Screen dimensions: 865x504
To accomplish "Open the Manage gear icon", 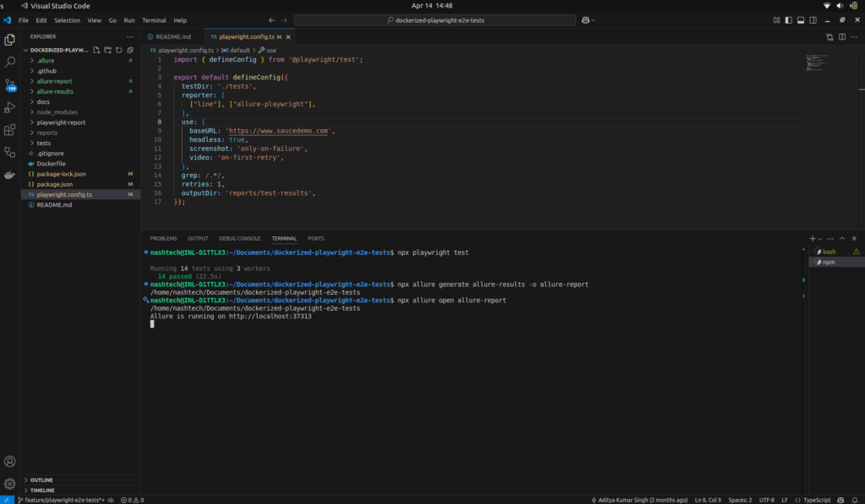I will coord(10,484).
